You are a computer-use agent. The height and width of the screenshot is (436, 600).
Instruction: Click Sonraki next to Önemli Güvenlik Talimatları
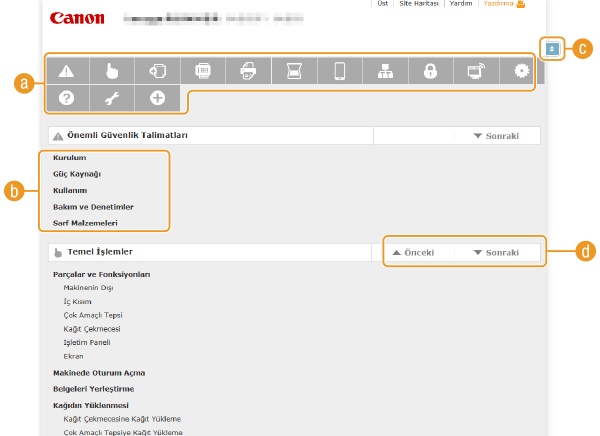coord(497,135)
